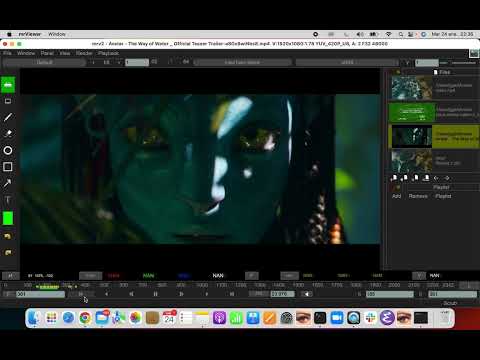Open the FPS presets button
480x360 pixels.
click(259, 294)
